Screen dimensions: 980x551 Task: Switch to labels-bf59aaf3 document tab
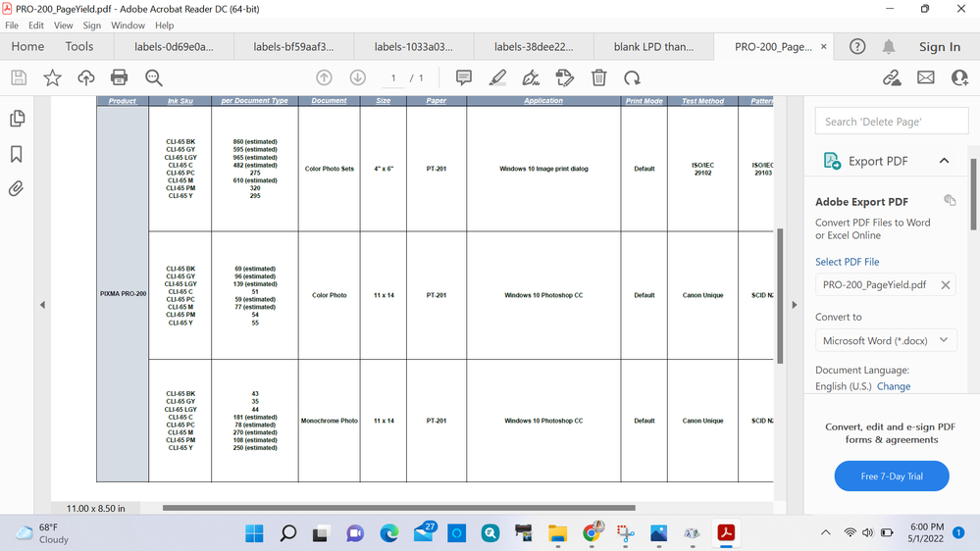pyautogui.click(x=293, y=47)
